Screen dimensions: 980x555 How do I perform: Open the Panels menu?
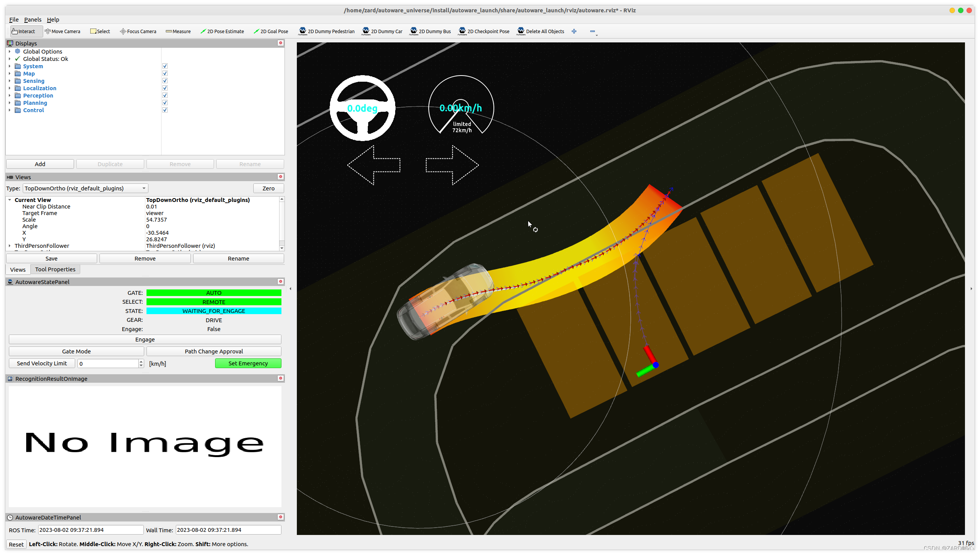(32, 19)
